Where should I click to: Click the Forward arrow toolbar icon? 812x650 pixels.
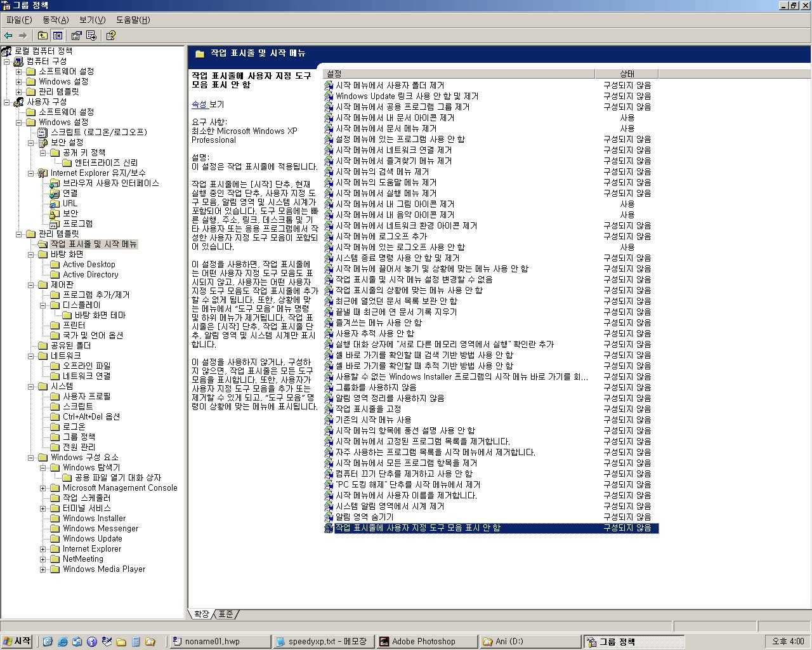click(23, 36)
